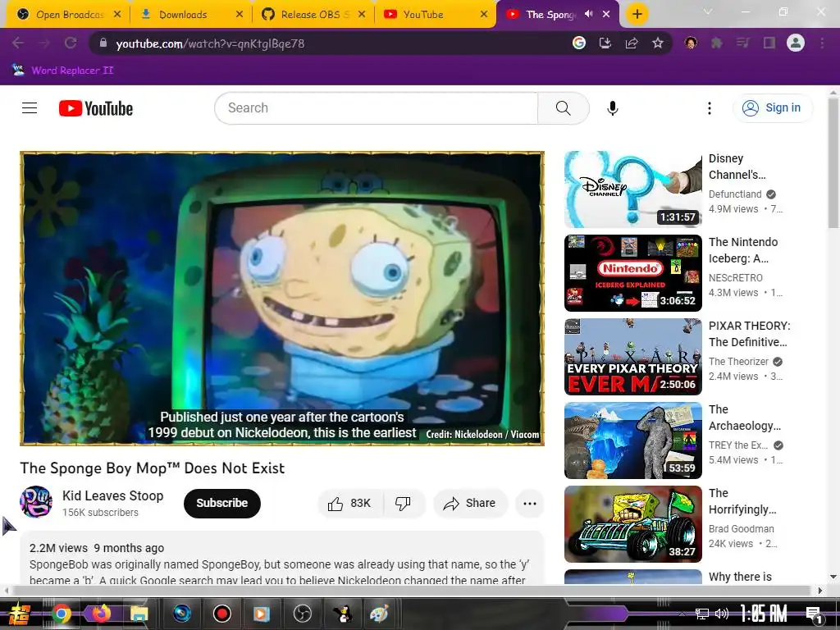Open Disney Channel's video thumbnail

tap(632, 189)
